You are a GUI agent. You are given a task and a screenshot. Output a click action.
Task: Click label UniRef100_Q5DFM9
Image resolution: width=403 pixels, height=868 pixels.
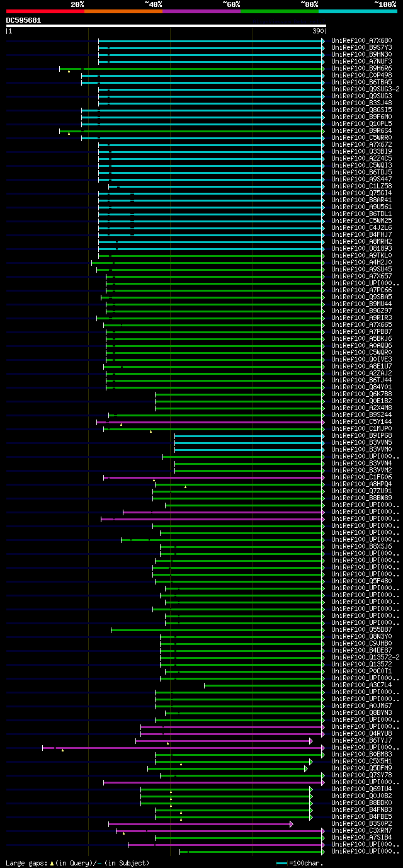[361, 768]
